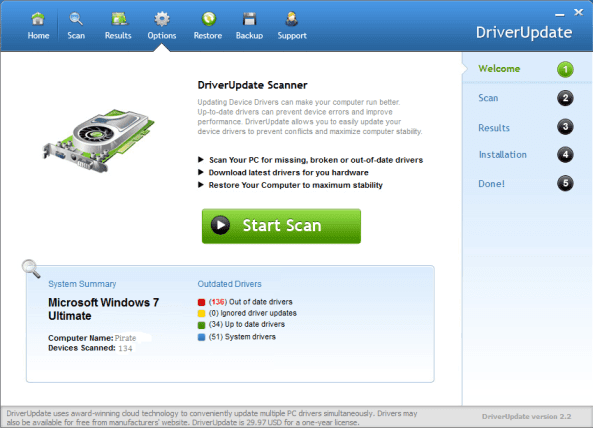Go to the Done! step
The height and width of the screenshot is (428, 593).
[x=491, y=184]
